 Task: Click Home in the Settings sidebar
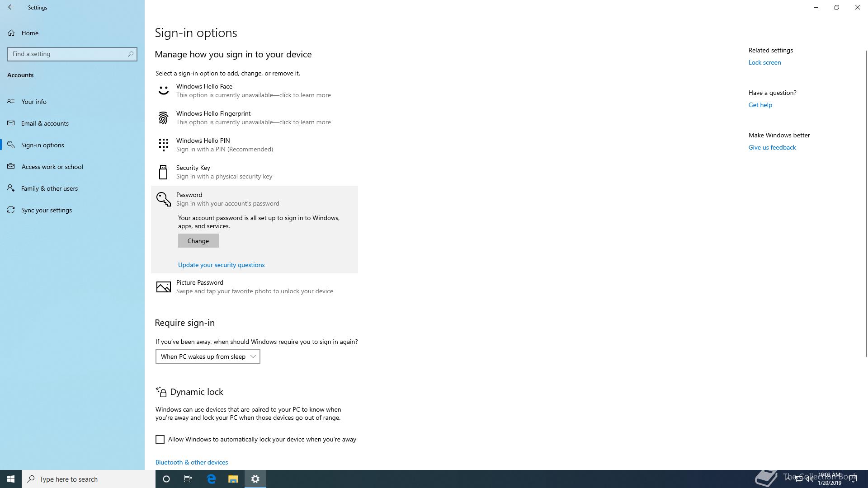click(72, 33)
